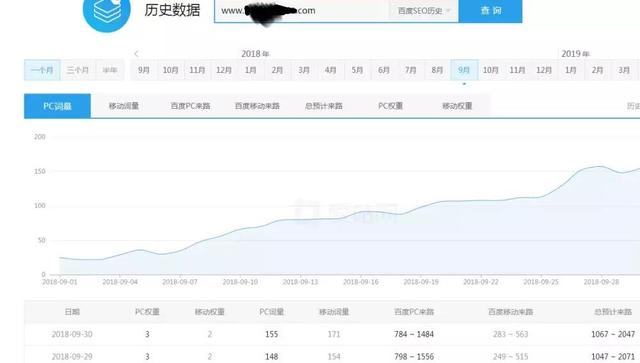Click the 历史数据 page title
Viewport: 640px width, 363px height.
click(172, 10)
